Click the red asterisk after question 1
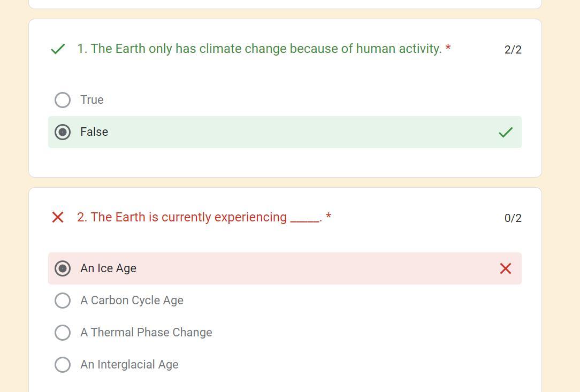The image size is (580, 392). pyautogui.click(x=448, y=49)
